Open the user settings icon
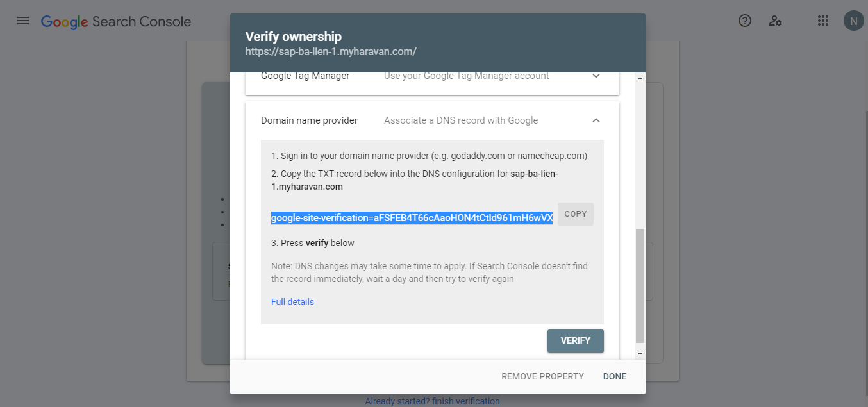Image resolution: width=868 pixels, height=407 pixels. (x=776, y=21)
